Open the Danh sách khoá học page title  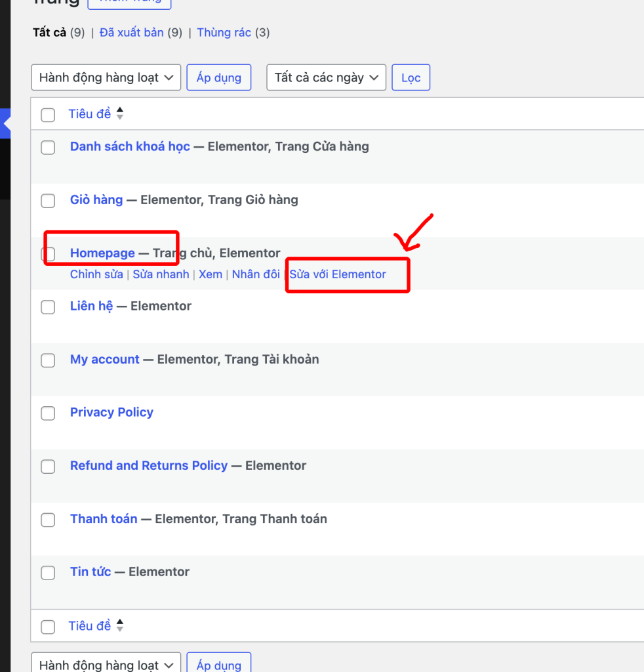(130, 146)
